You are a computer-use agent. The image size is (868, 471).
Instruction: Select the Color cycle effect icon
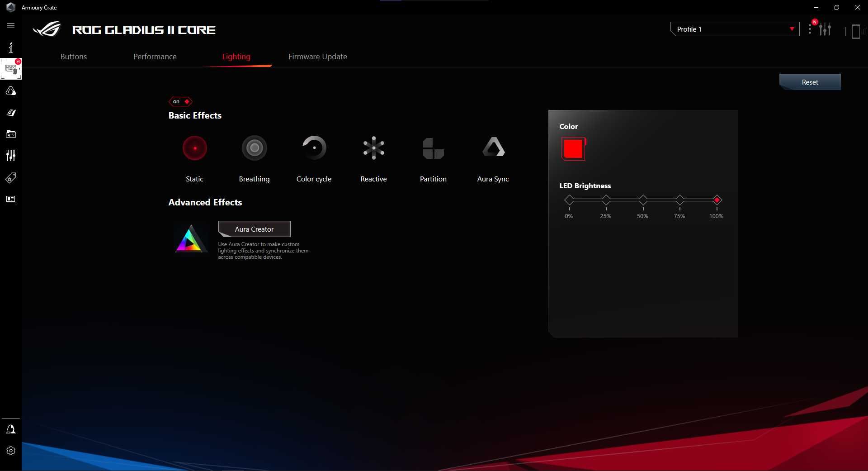click(x=314, y=148)
